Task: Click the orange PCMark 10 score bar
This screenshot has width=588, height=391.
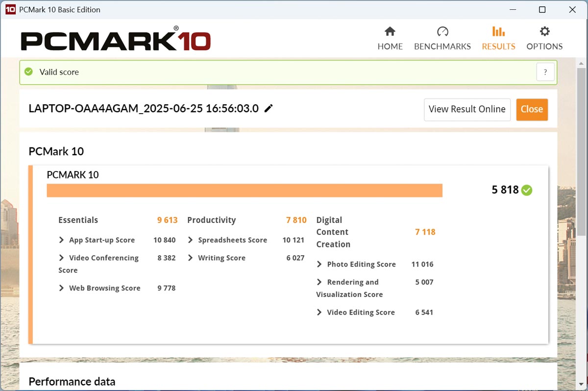Action: [245, 191]
